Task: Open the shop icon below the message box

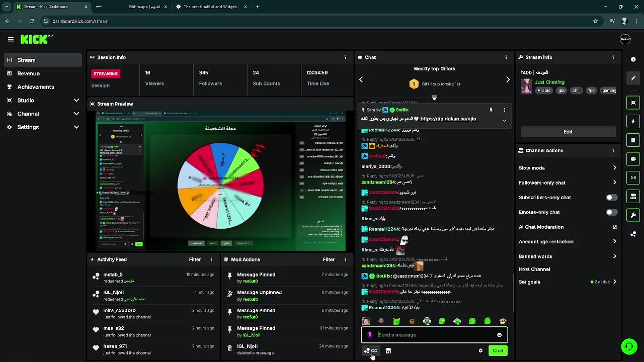Action: coord(388,351)
